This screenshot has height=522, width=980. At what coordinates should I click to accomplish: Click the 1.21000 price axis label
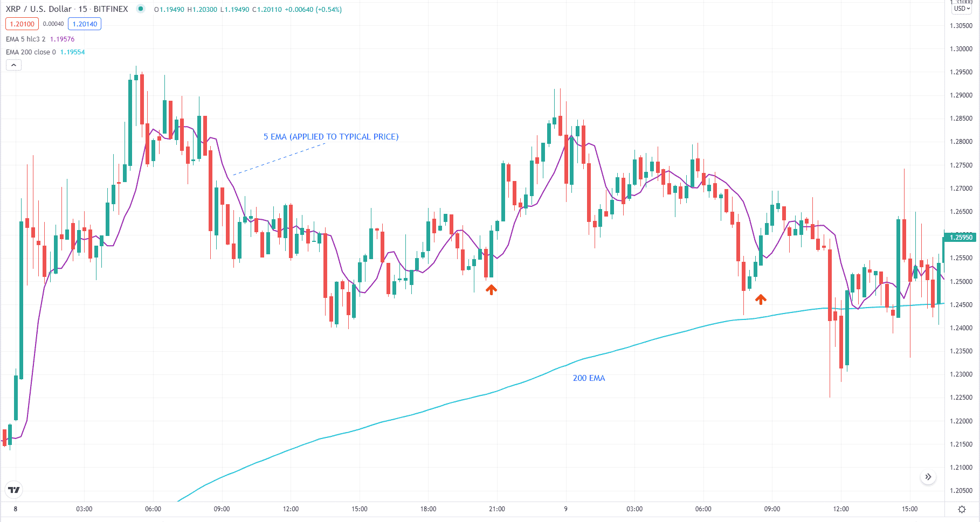[x=961, y=468]
